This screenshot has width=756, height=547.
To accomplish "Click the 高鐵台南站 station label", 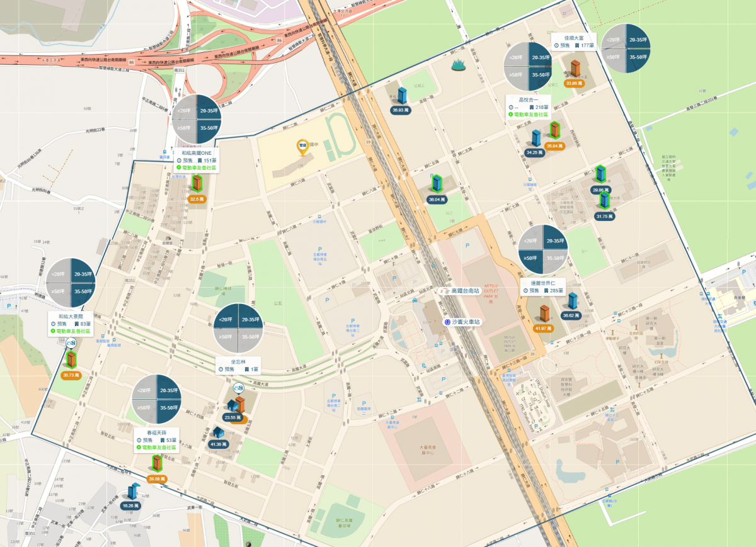I will pos(461,291).
